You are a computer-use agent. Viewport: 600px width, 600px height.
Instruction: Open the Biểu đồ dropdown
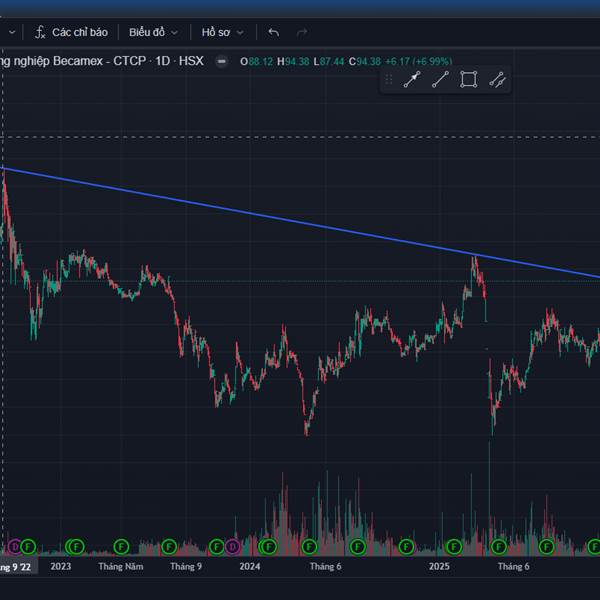pyautogui.click(x=153, y=32)
